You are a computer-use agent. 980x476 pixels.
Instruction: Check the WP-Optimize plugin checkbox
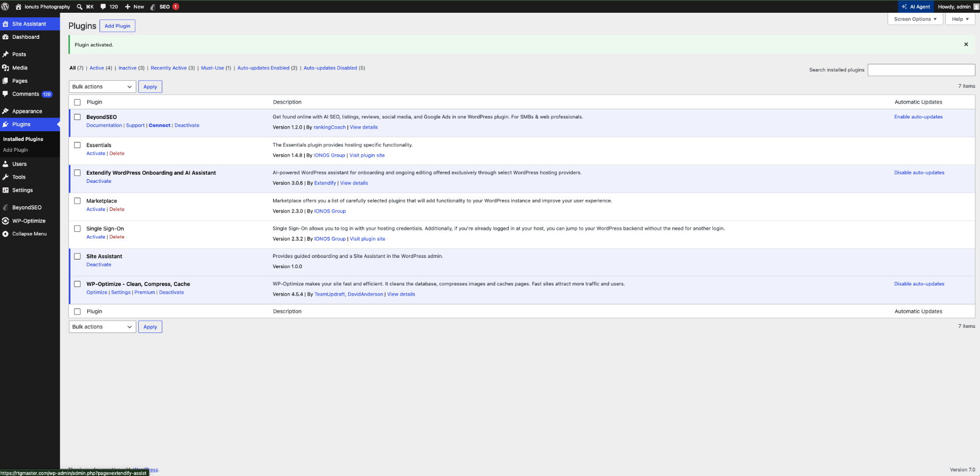pyautogui.click(x=78, y=284)
